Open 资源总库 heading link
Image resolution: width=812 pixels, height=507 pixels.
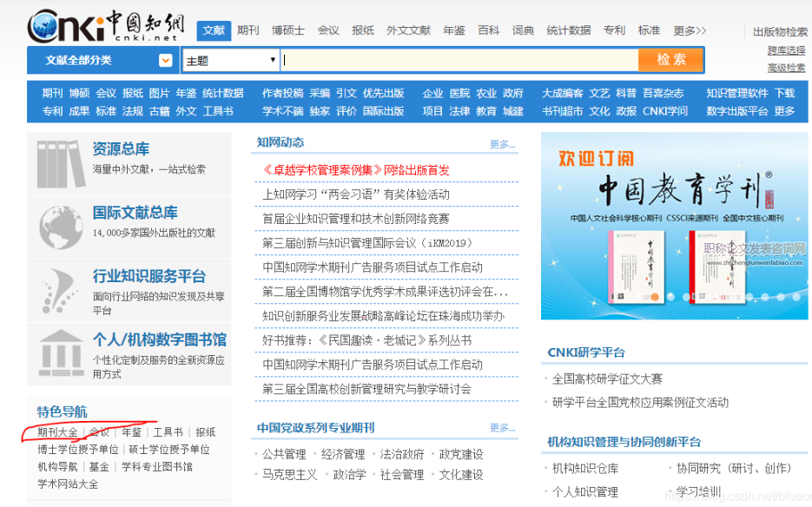pos(121,149)
